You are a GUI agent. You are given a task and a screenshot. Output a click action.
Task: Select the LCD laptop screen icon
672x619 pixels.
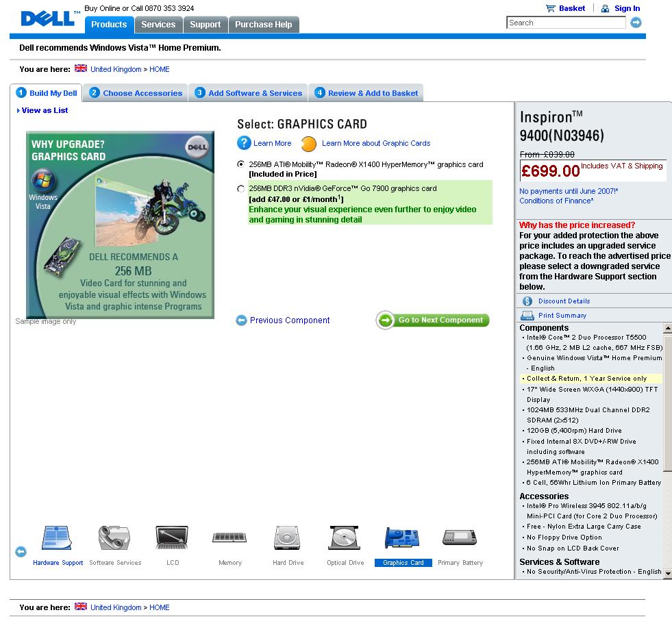coord(172,538)
